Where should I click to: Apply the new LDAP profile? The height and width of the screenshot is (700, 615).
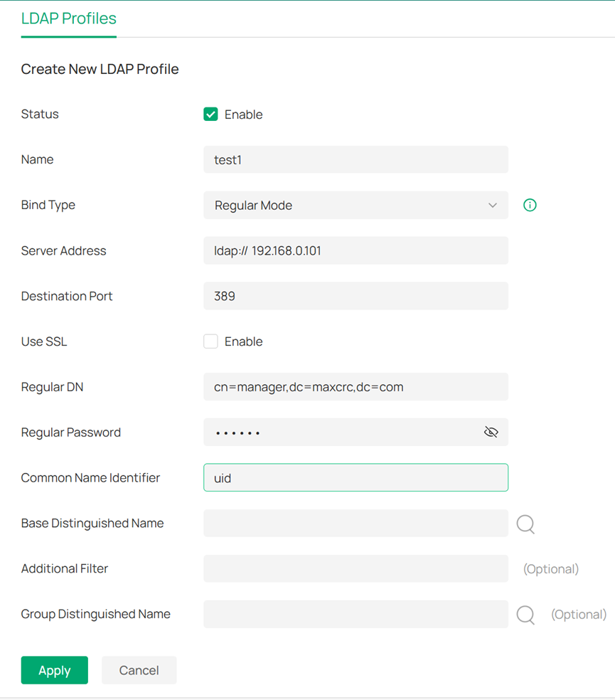click(54, 669)
